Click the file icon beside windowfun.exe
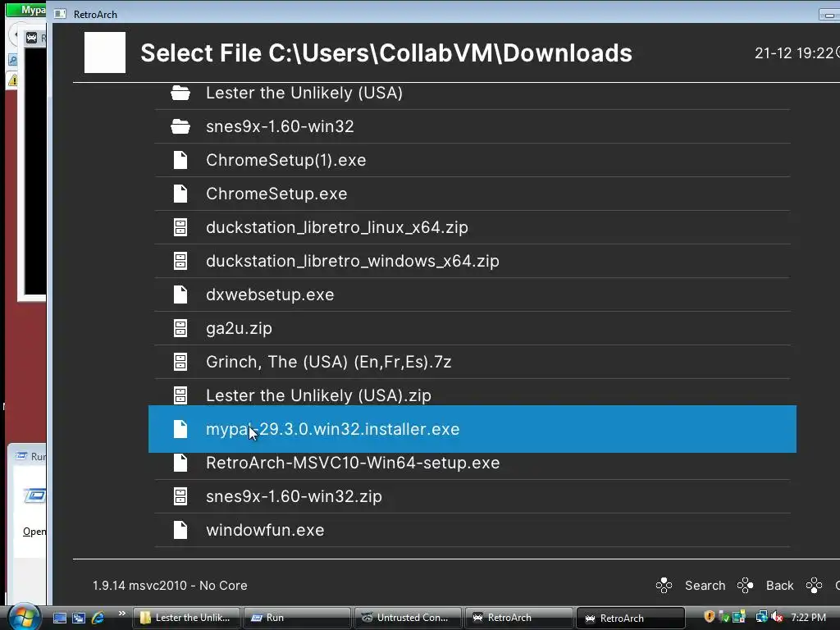Screen dimensions: 840x630 pos(180,531)
